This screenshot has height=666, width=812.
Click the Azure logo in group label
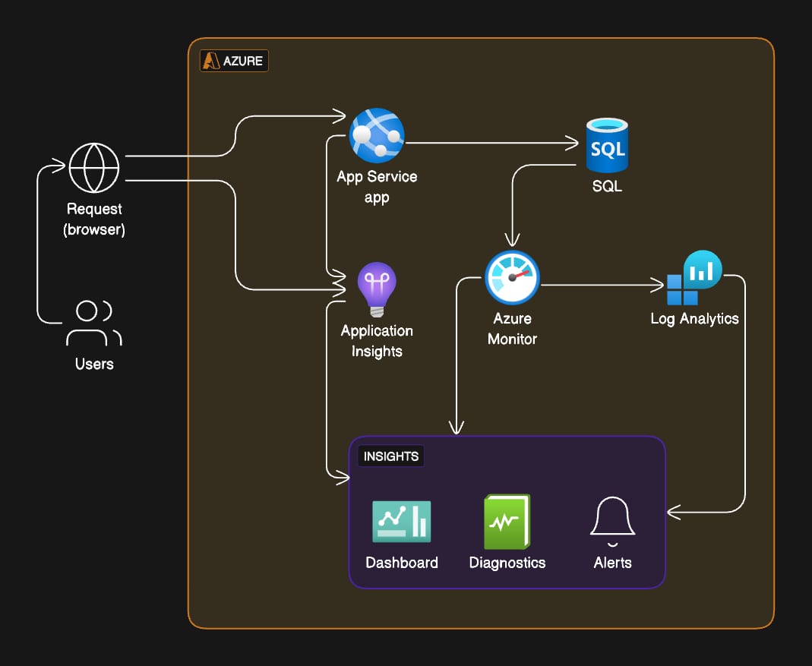210,61
